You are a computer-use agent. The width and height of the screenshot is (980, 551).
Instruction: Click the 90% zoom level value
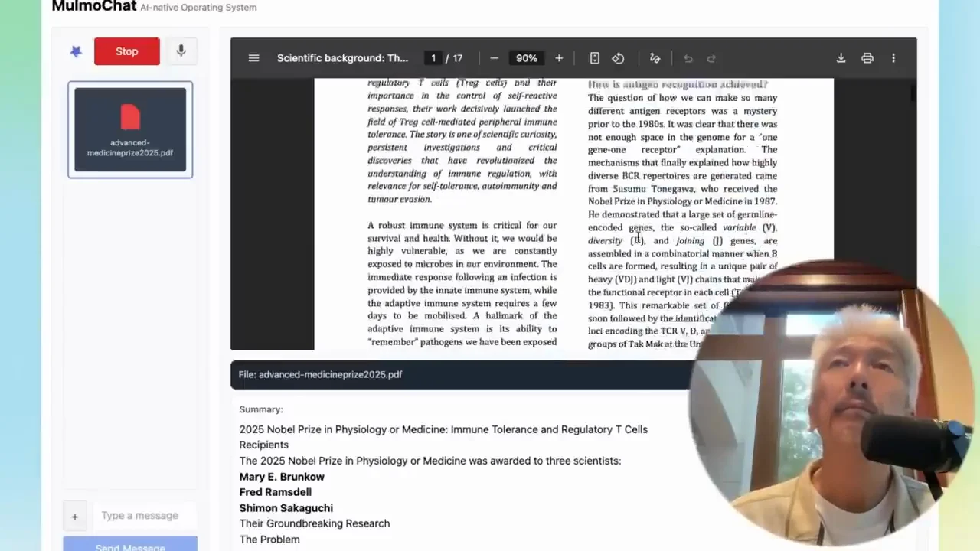click(x=527, y=58)
